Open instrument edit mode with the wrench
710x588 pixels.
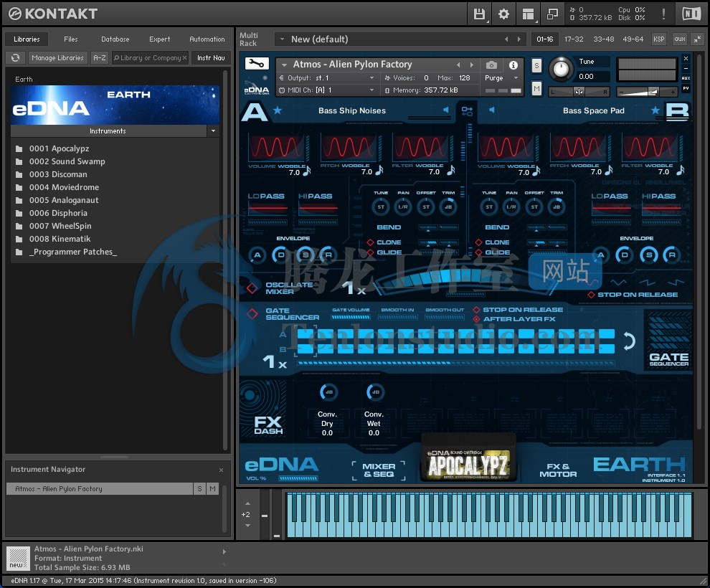(257, 64)
